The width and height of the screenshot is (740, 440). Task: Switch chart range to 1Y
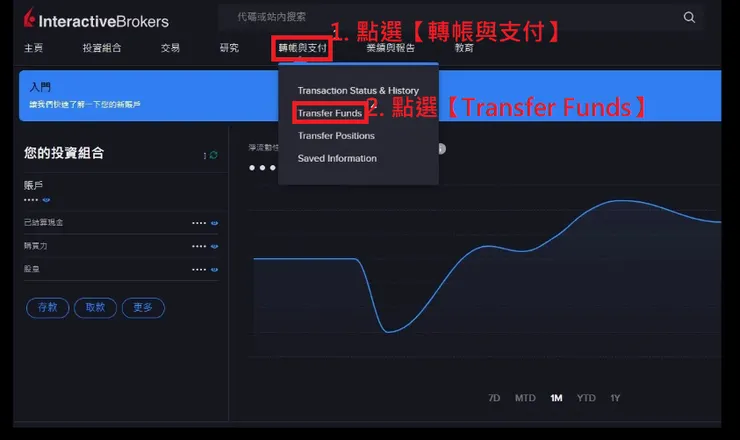tap(615, 398)
